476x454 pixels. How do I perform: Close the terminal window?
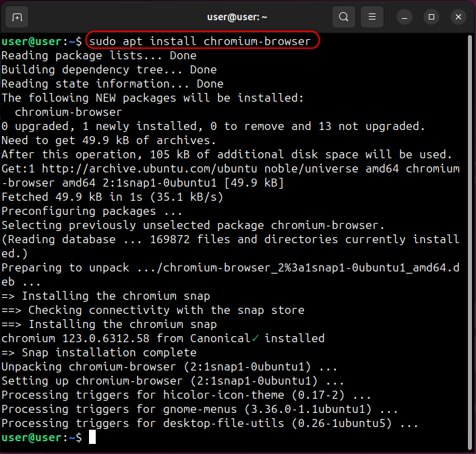point(458,17)
